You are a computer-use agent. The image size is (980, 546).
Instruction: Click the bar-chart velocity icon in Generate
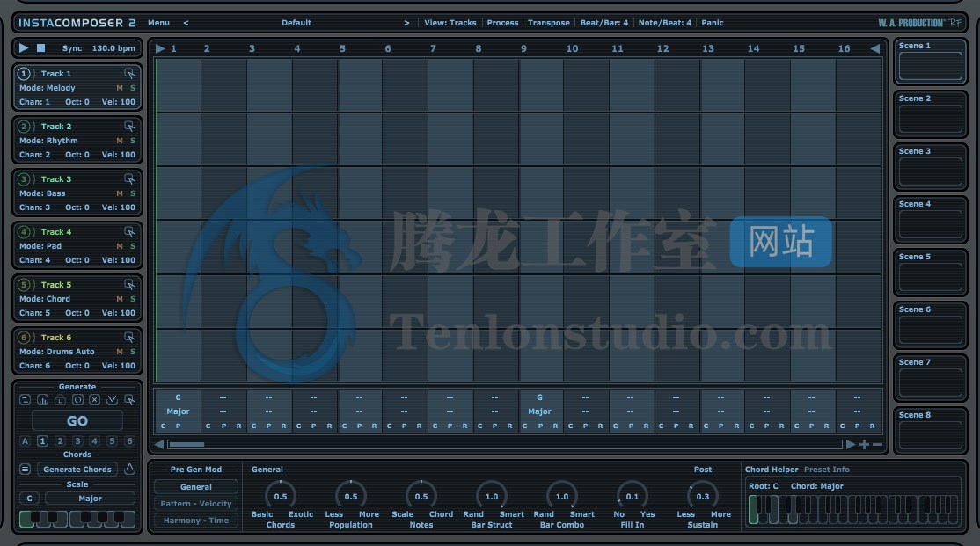(42, 400)
